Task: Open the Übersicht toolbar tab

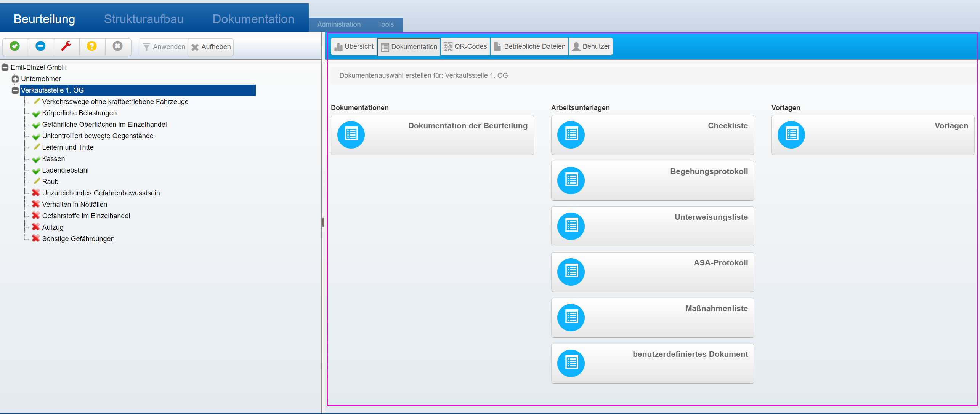Action: click(354, 46)
